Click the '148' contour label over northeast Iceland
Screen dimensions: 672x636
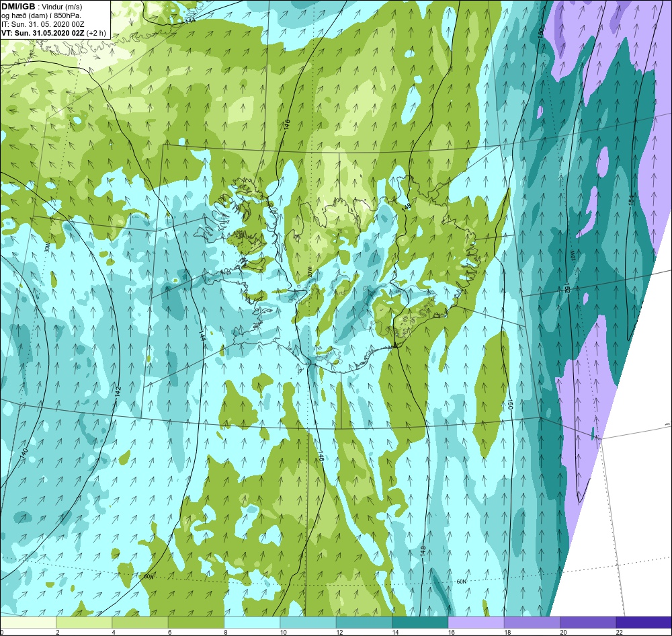pos(407,206)
